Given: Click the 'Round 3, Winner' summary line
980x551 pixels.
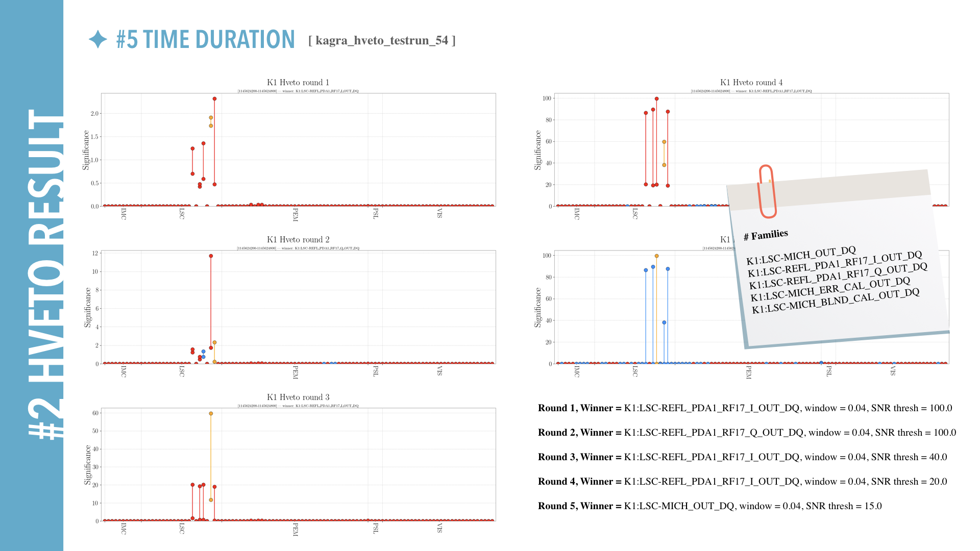Looking at the screenshot, I should pos(743,457).
